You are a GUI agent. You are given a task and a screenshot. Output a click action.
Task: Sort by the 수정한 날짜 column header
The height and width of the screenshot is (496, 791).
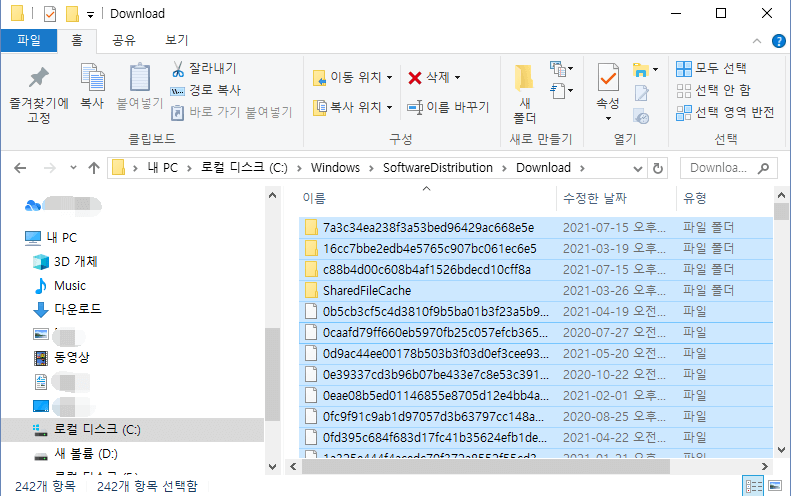616,198
